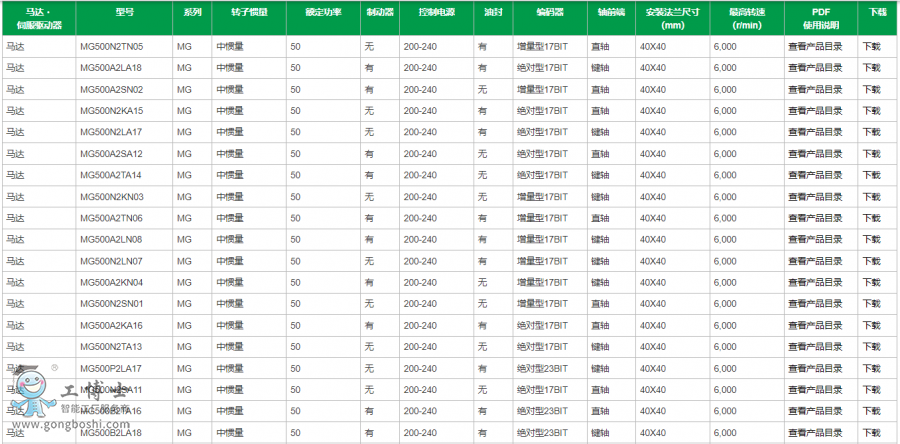The width and height of the screenshot is (900, 444).
Task: Select the 轴前端 column header
Action: point(611,18)
